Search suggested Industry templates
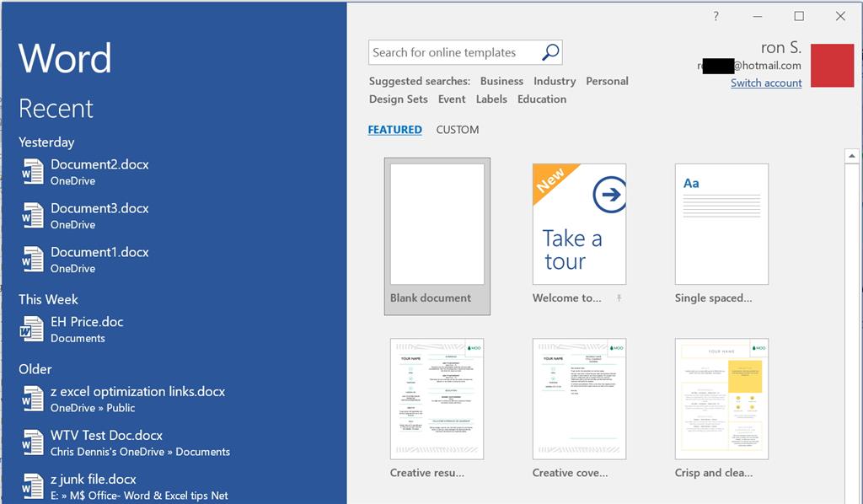This screenshot has width=863, height=504. point(555,82)
